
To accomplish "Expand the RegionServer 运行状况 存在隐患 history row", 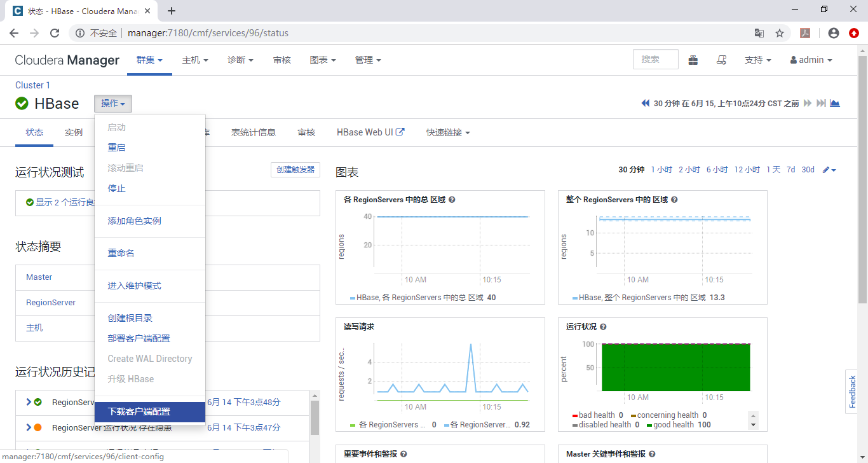I will (29, 427).
